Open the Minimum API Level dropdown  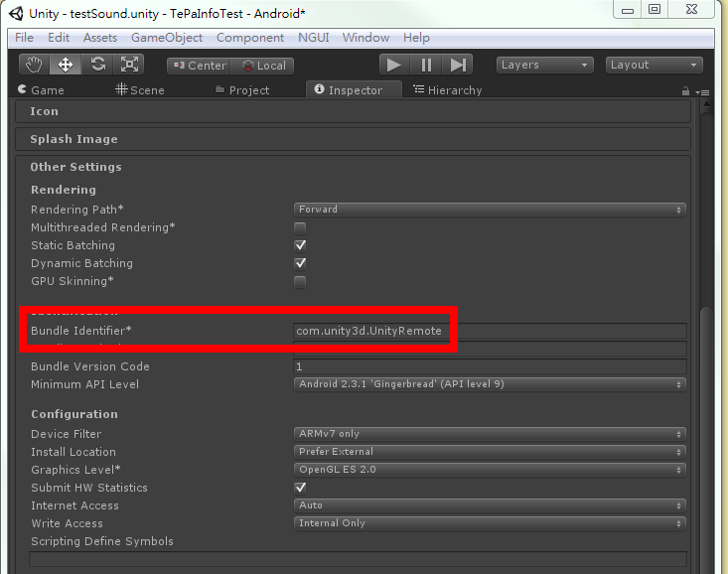(x=490, y=384)
